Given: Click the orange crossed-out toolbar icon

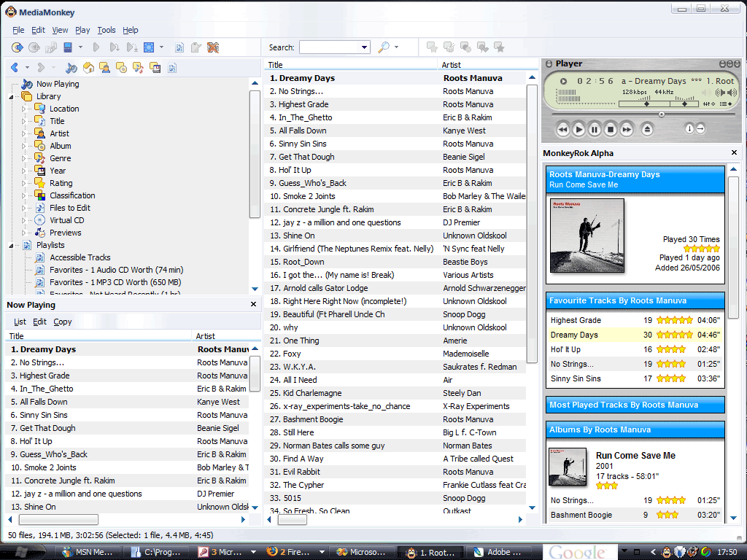Looking at the screenshot, I should tap(213, 47).
